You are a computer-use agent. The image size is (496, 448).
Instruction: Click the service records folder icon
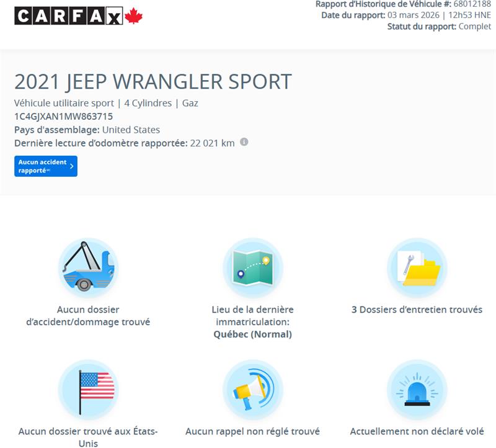[417, 267]
